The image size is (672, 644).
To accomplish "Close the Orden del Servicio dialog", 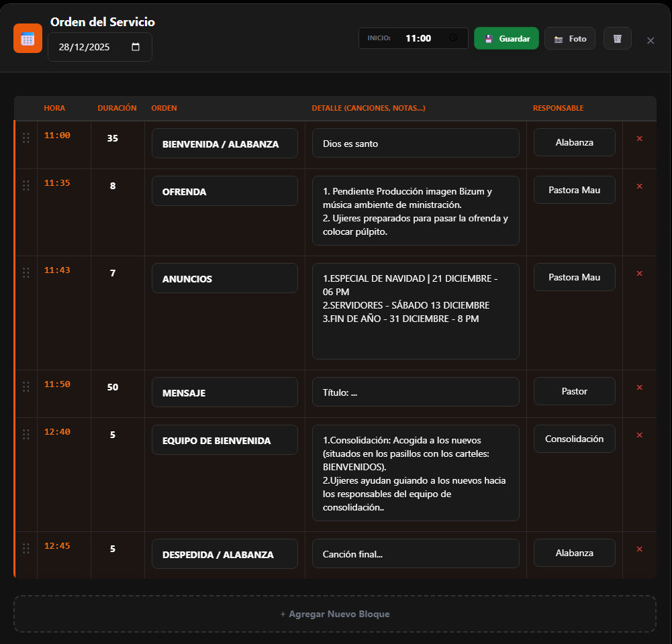I will click(x=650, y=40).
